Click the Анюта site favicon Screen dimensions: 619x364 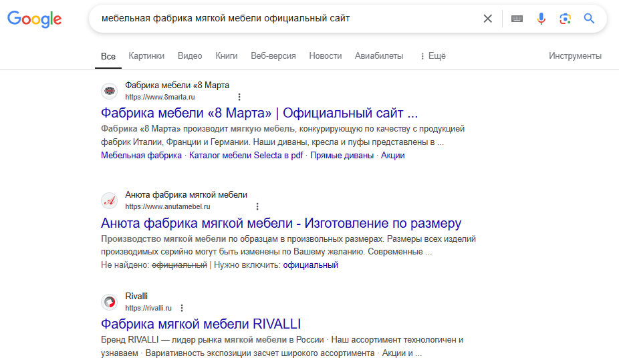(110, 201)
